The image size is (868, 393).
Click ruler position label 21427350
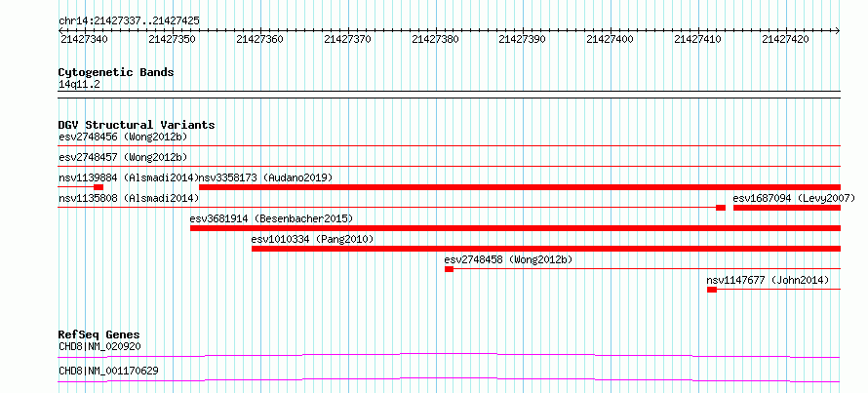173,39
